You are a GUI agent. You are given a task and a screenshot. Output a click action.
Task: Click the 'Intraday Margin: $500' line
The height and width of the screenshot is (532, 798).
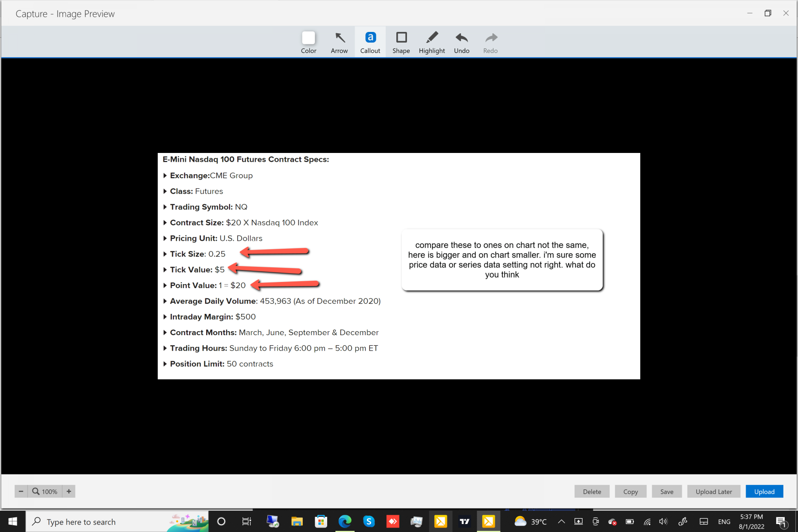pyautogui.click(x=213, y=317)
